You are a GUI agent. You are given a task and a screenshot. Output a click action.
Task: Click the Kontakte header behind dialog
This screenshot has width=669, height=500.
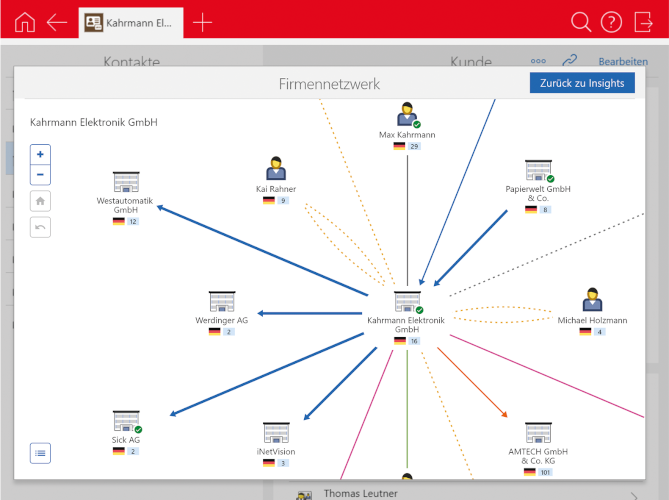(131, 61)
